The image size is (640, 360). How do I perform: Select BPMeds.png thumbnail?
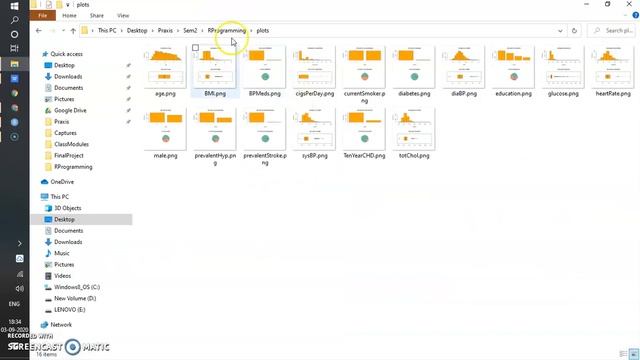point(265,66)
